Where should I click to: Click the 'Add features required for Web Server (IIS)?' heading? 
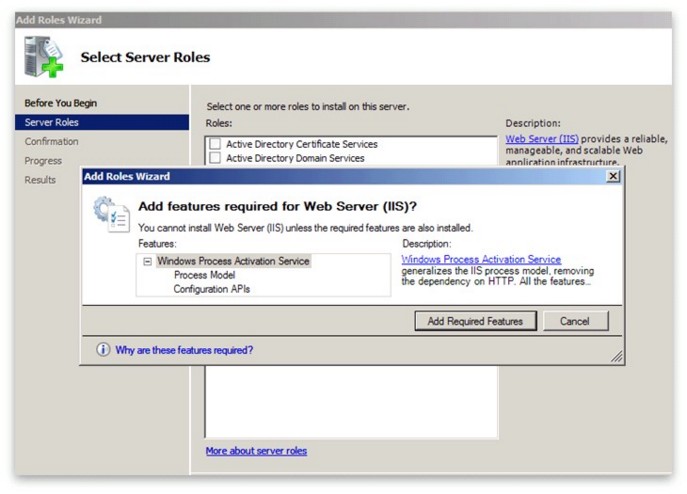pos(277,206)
